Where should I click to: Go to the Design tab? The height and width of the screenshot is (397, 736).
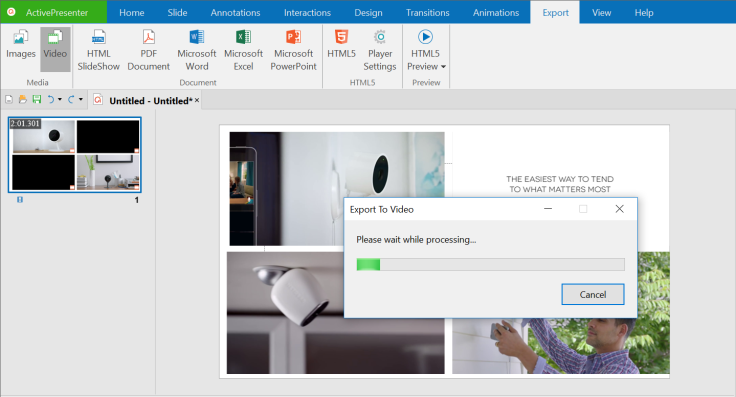(x=368, y=13)
